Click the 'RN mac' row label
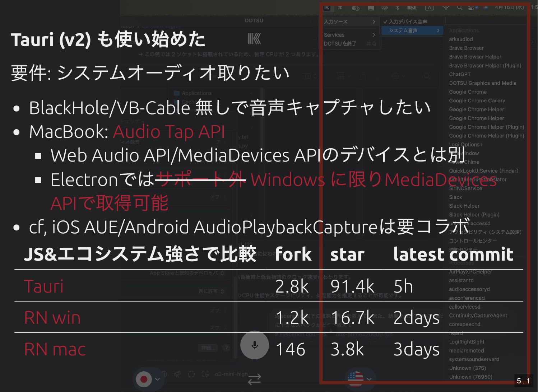 (x=55, y=350)
